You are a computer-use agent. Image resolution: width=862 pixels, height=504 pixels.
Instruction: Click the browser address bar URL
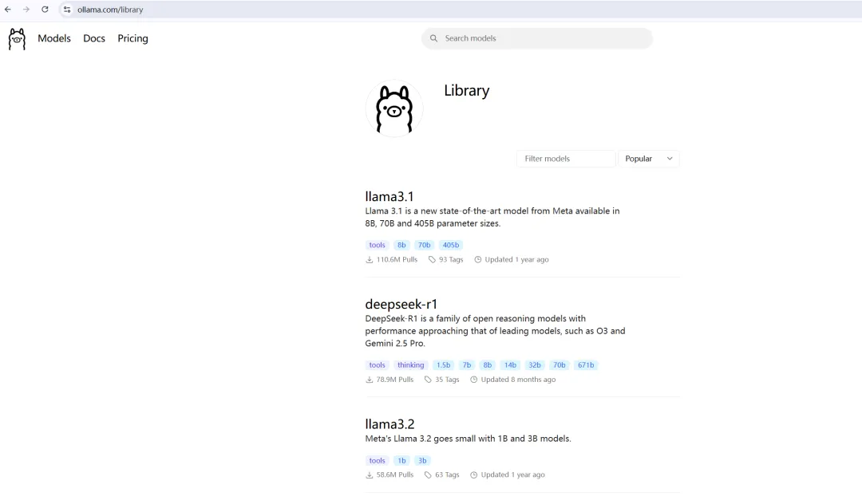click(x=110, y=10)
